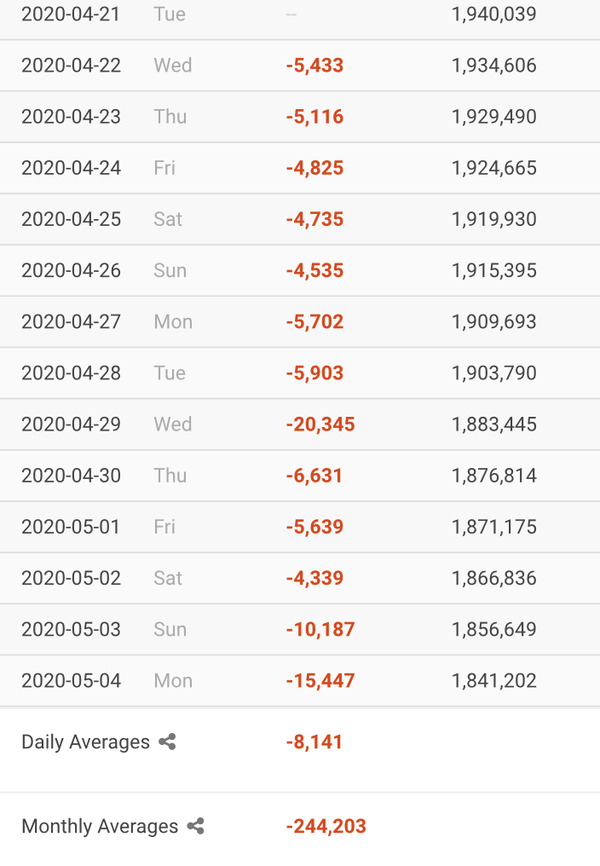This screenshot has height=866, width=600.
Task: Click share icon next to Daily Averages
Action: [x=167, y=742]
